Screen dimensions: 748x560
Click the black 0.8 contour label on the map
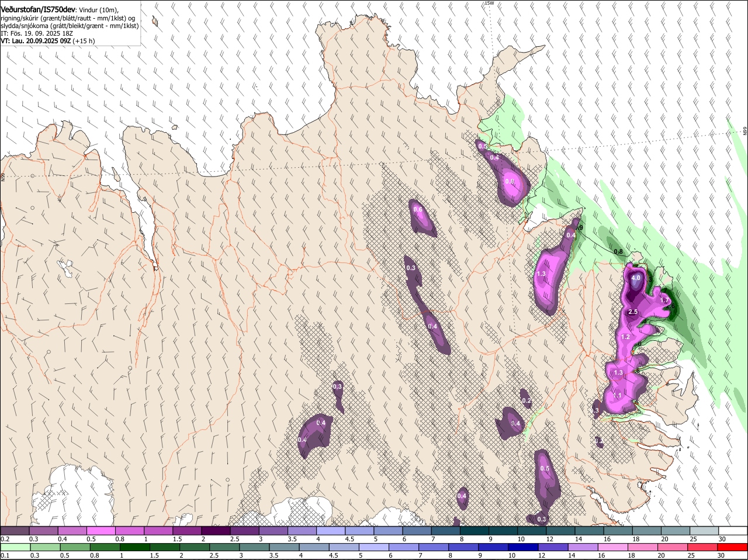pos(618,252)
